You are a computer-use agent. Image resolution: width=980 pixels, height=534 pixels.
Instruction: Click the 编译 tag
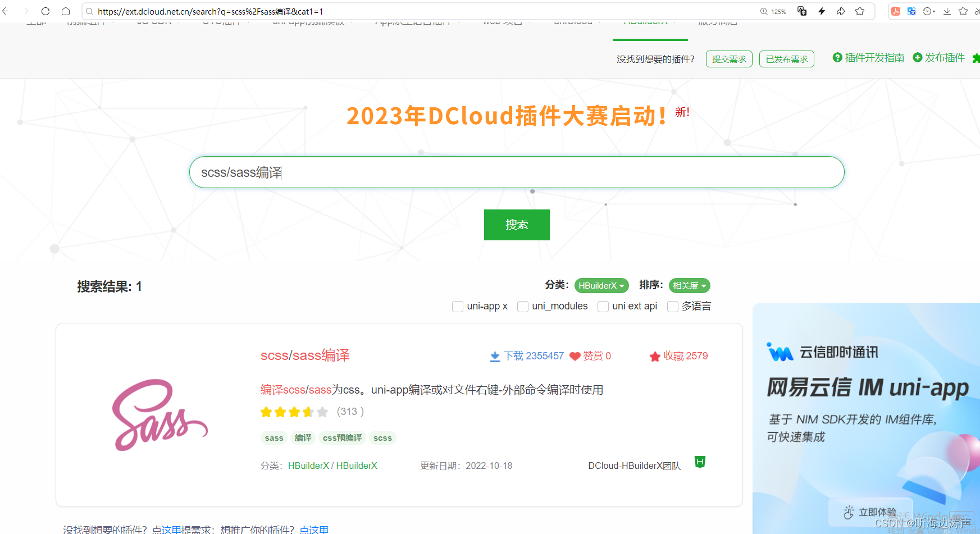tap(303, 438)
